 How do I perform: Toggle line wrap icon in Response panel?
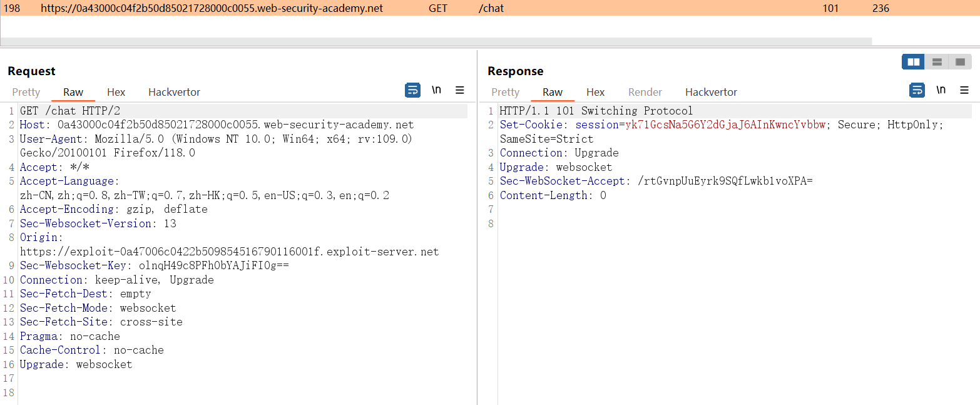coord(917,91)
